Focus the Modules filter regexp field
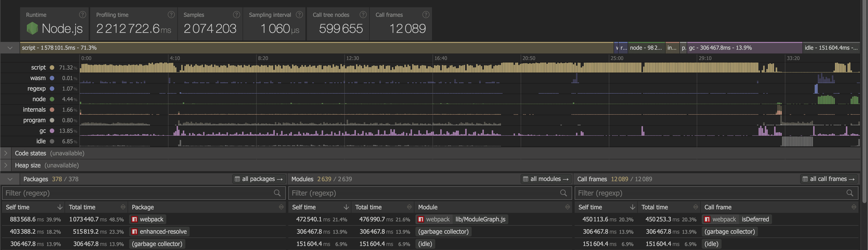Screen dimensions: 868x250 [430, 193]
